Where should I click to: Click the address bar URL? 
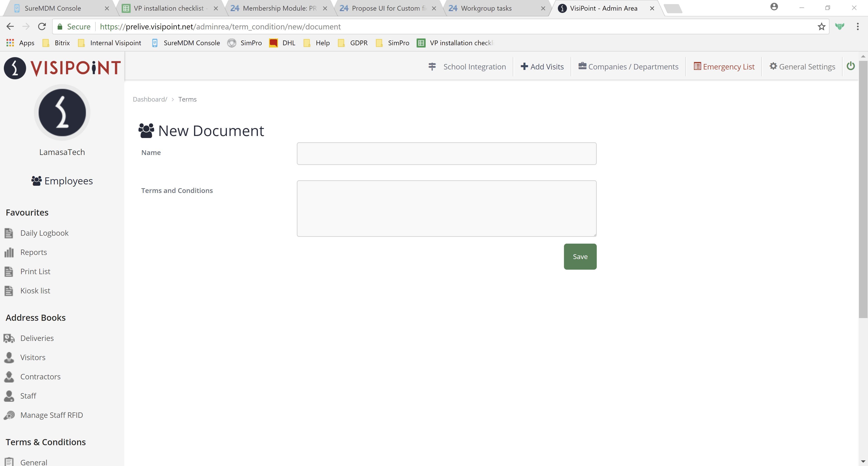click(x=220, y=27)
